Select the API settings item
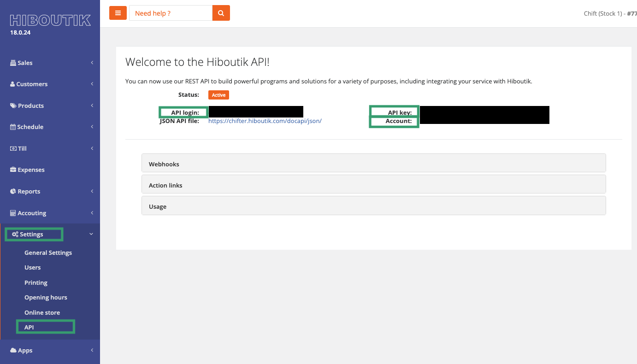Screen dimensions: 637x364 (29, 327)
